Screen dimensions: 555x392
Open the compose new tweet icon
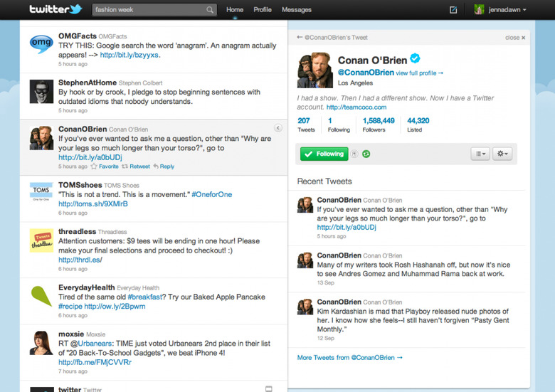click(453, 10)
